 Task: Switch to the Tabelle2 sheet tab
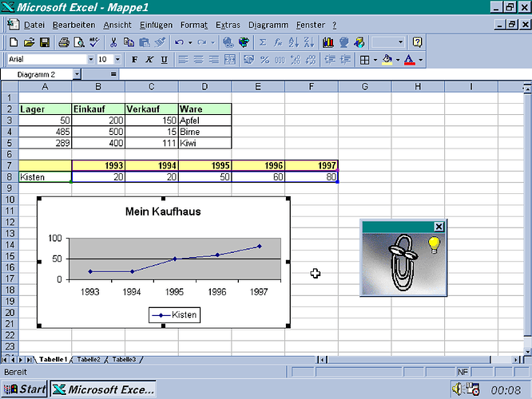coord(89,359)
